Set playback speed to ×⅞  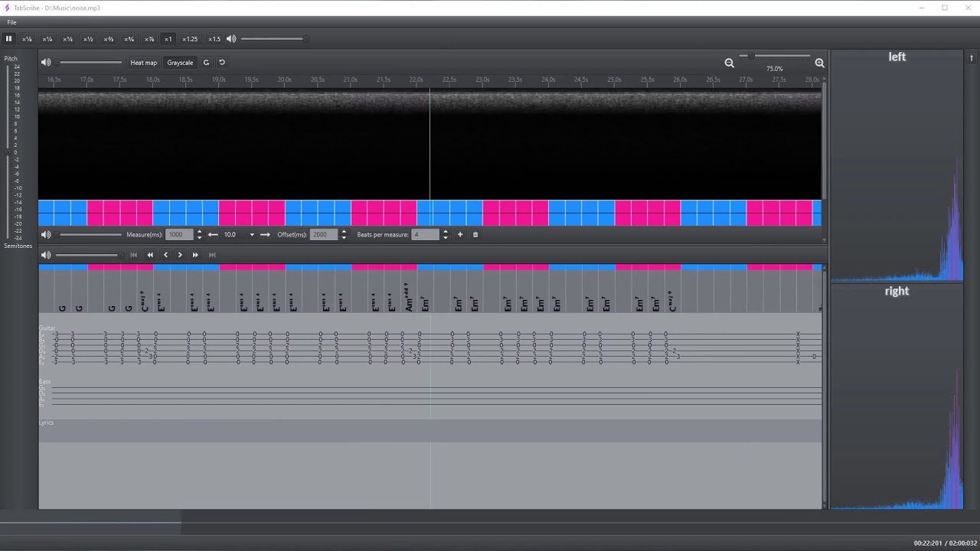149,39
